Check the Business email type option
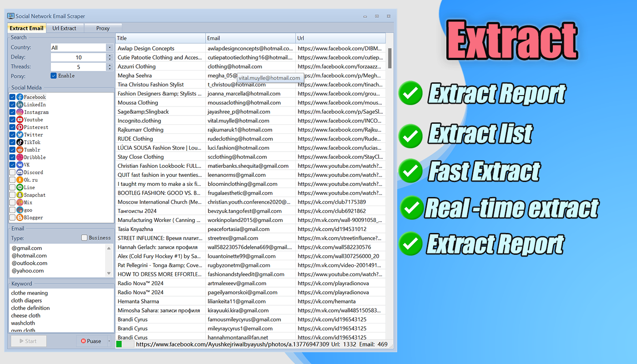 point(84,238)
